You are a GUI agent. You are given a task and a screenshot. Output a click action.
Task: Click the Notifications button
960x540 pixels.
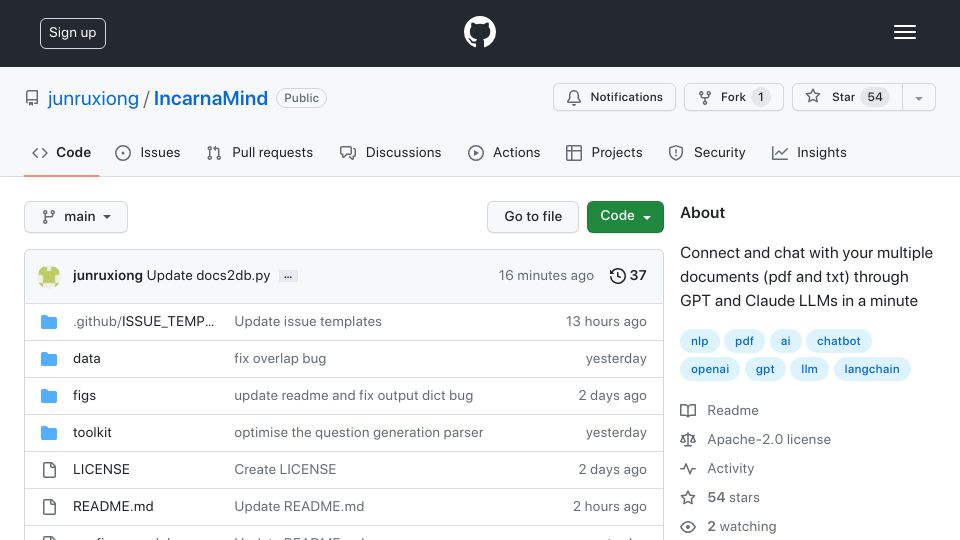614,97
